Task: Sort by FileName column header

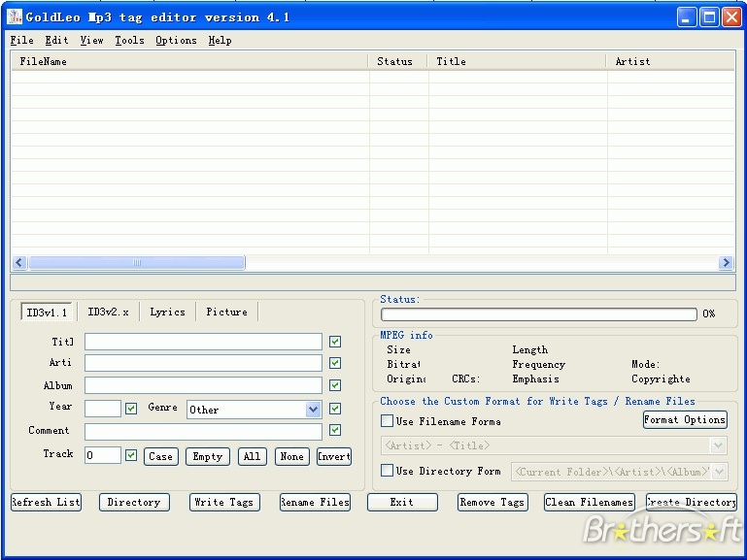Action: (189, 61)
